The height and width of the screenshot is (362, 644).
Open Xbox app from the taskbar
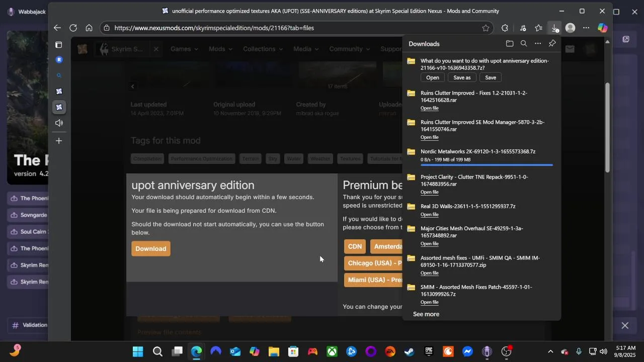tap(332, 351)
